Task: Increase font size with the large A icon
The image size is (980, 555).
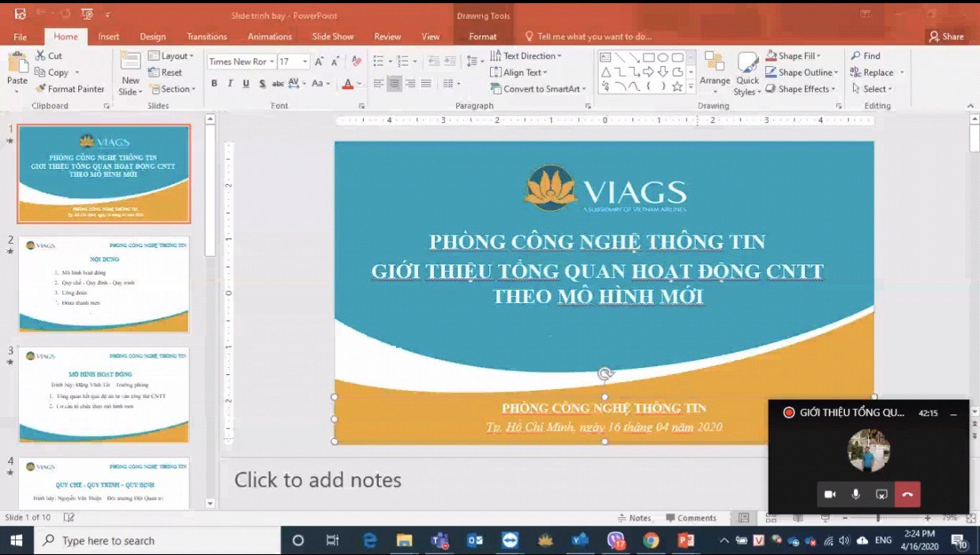Action: pos(320,62)
